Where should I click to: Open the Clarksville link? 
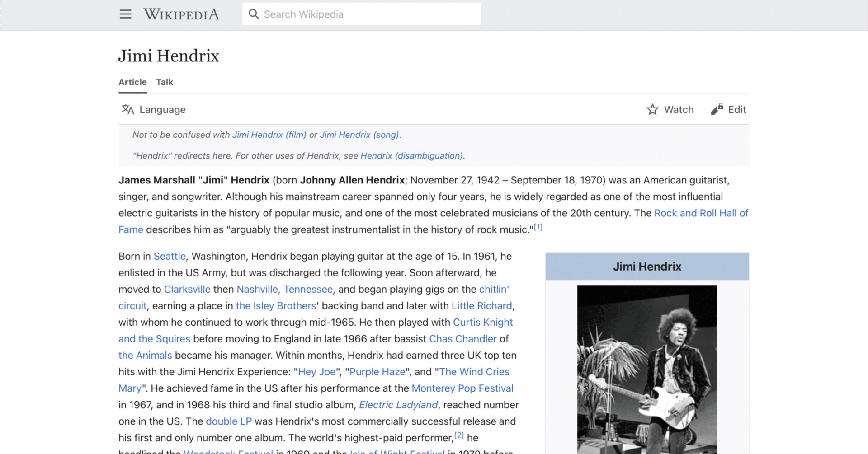click(x=187, y=289)
